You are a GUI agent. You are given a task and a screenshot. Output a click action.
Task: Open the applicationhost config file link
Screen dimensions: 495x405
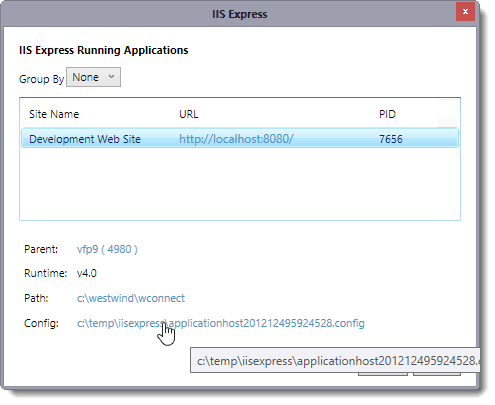pyautogui.click(x=221, y=323)
